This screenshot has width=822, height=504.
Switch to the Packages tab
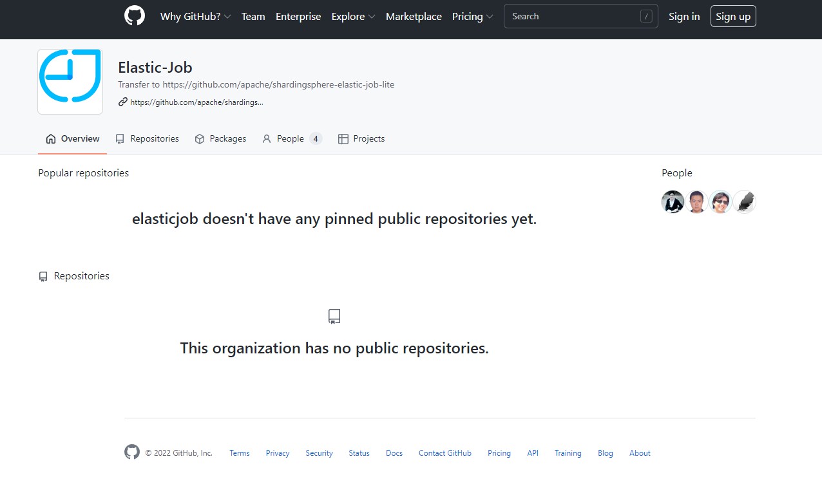point(220,138)
